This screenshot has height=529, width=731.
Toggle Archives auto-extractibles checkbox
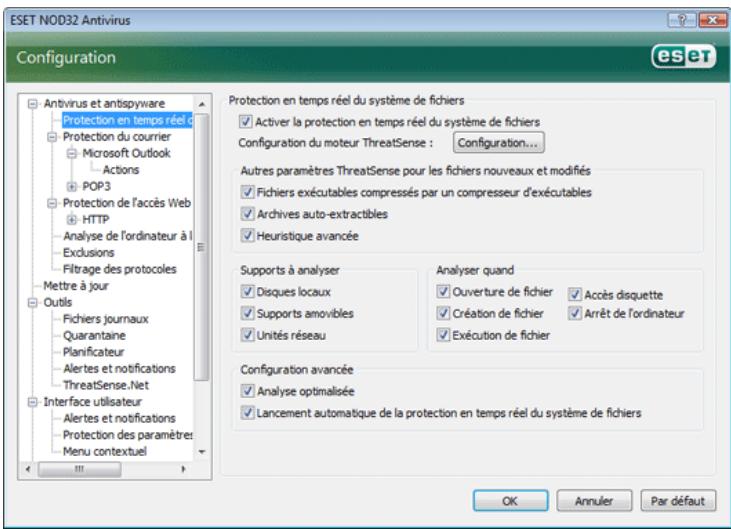pos(248,214)
